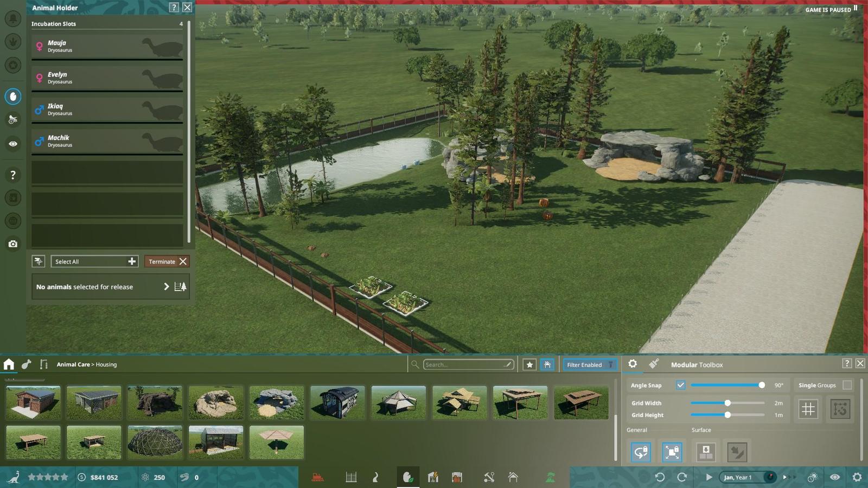Toggle the Filter Enabled button
Screen dimensions: 868x488
coord(589,365)
